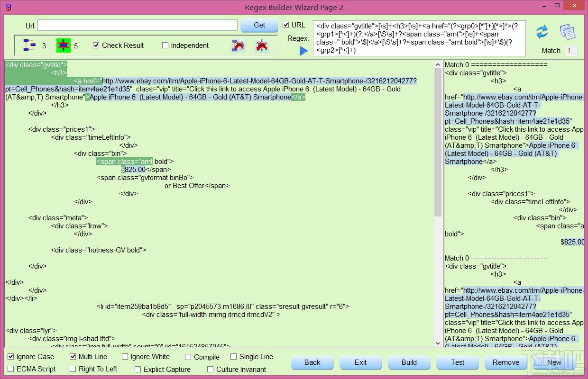Toggle the URL checkbox
Screen dimensions: 588x379
286,25
